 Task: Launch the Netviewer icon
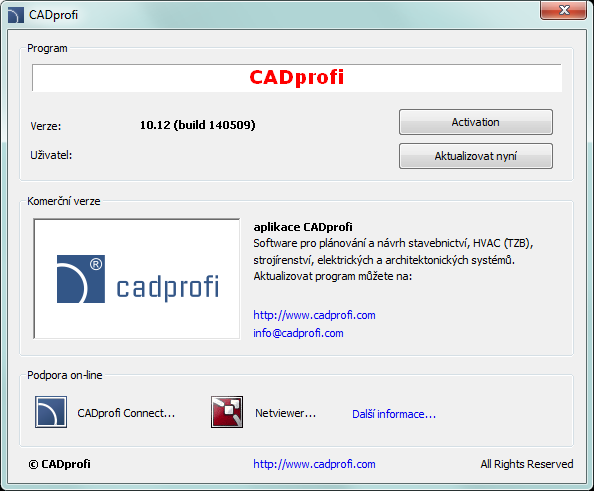[x=227, y=412]
